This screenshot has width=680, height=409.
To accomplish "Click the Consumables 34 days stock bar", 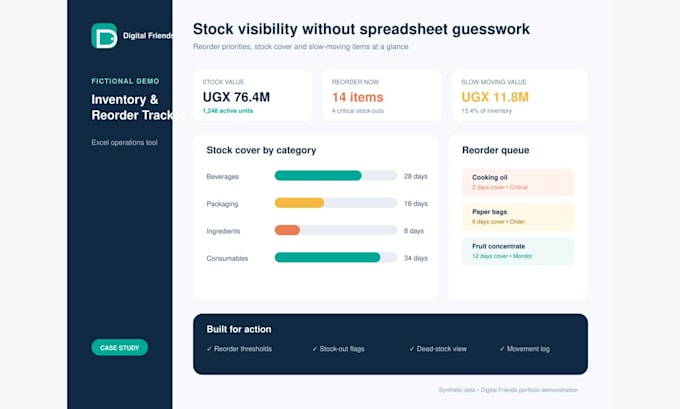I will [x=336, y=258].
